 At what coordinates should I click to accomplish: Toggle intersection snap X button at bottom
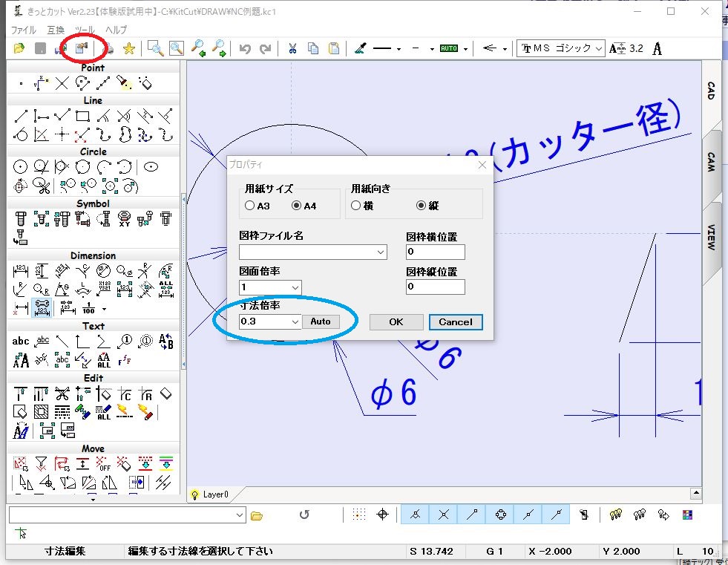tap(443, 515)
